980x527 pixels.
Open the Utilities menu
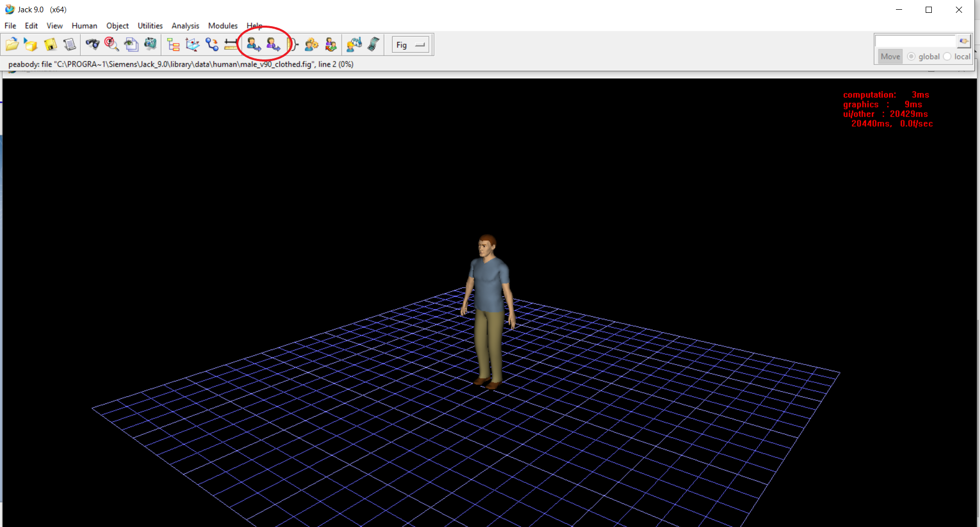click(x=150, y=26)
